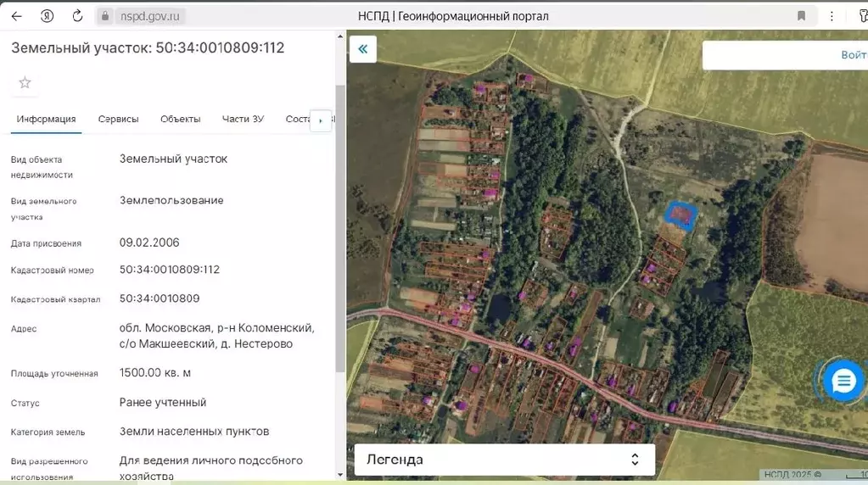Screen dimensions: 868x485
Task: Open site security info via lock icon
Action: pos(105,16)
